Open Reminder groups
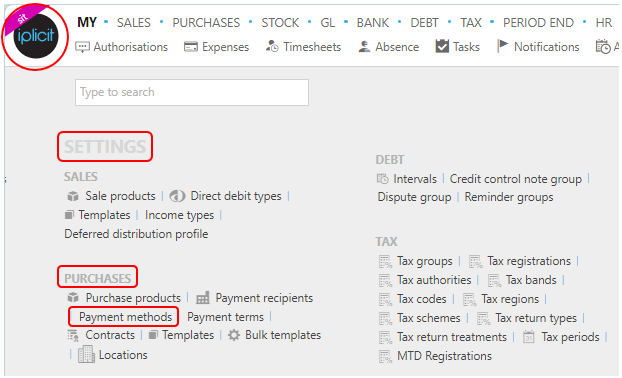 pyautogui.click(x=509, y=197)
